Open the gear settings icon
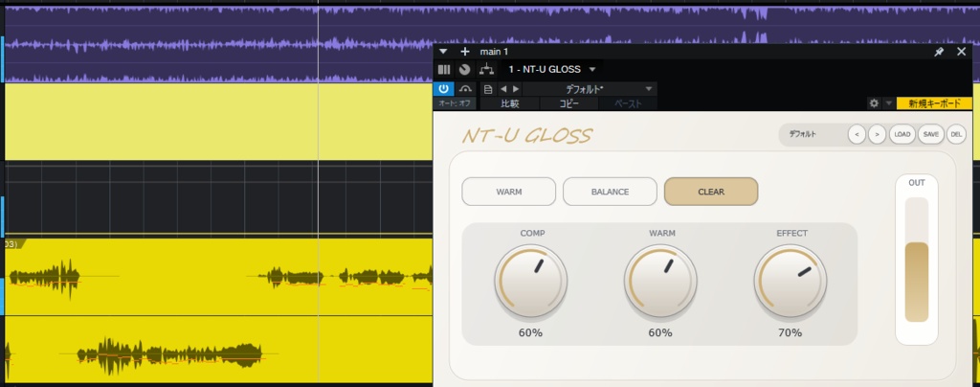 coord(874,103)
